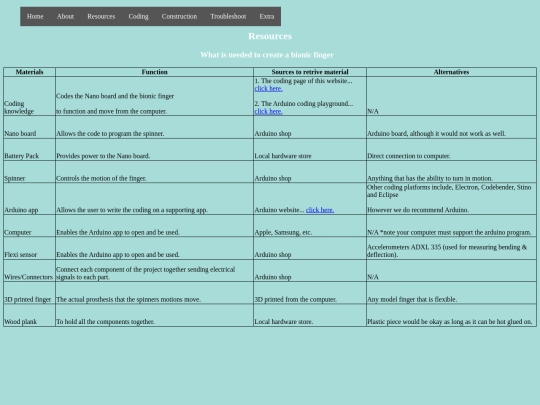
Task: Click 'Arduino shop' in the Spinner row
Action: [273, 178]
